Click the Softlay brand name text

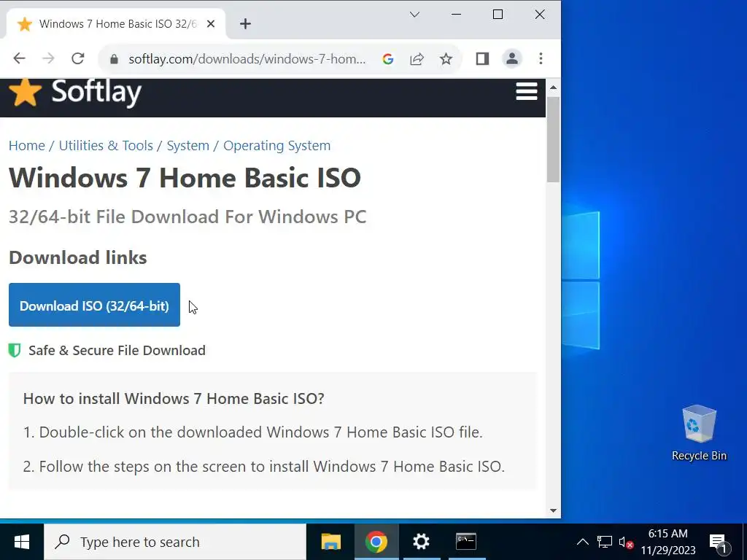[96, 92]
